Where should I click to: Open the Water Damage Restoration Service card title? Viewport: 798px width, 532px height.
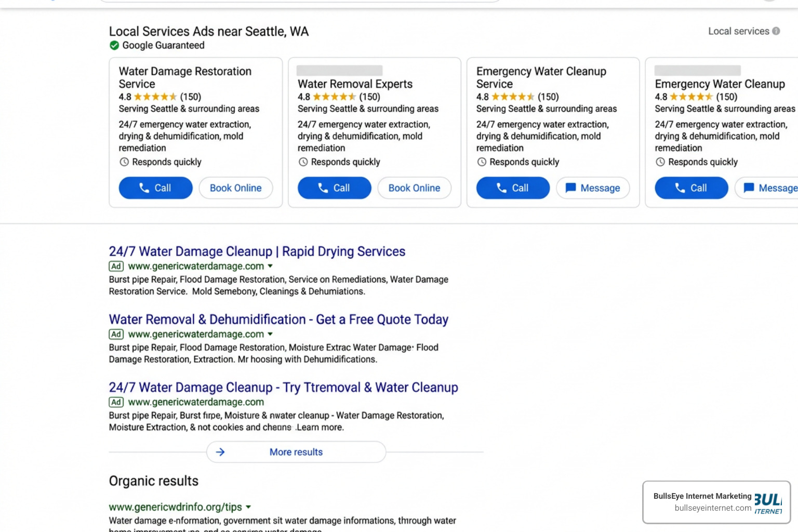(185, 77)
